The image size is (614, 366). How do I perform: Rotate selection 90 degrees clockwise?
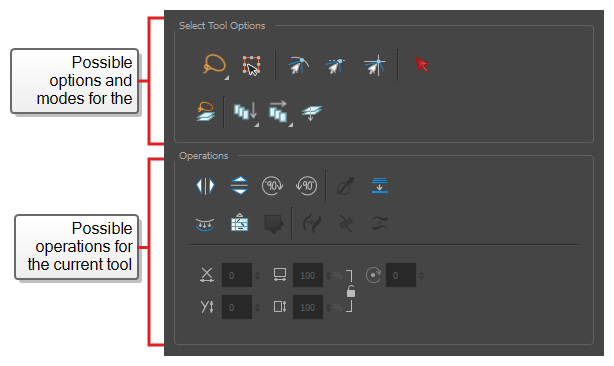[x=273, y=186]
